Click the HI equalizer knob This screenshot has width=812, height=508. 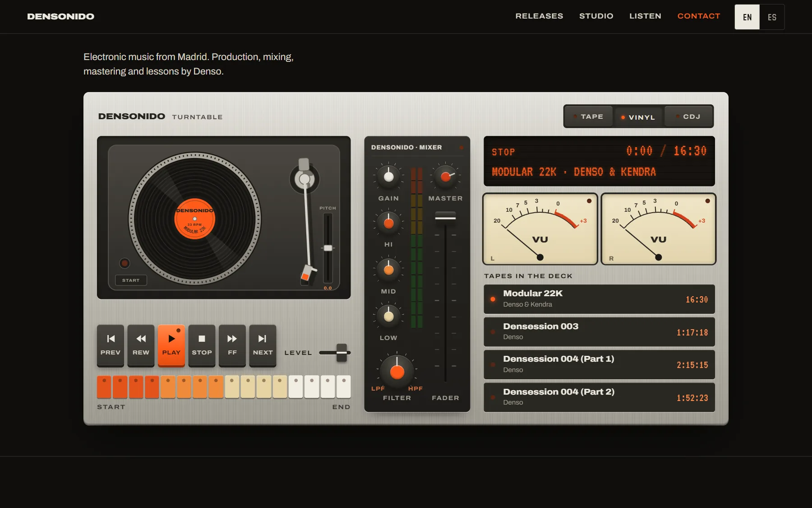point(388,223)
